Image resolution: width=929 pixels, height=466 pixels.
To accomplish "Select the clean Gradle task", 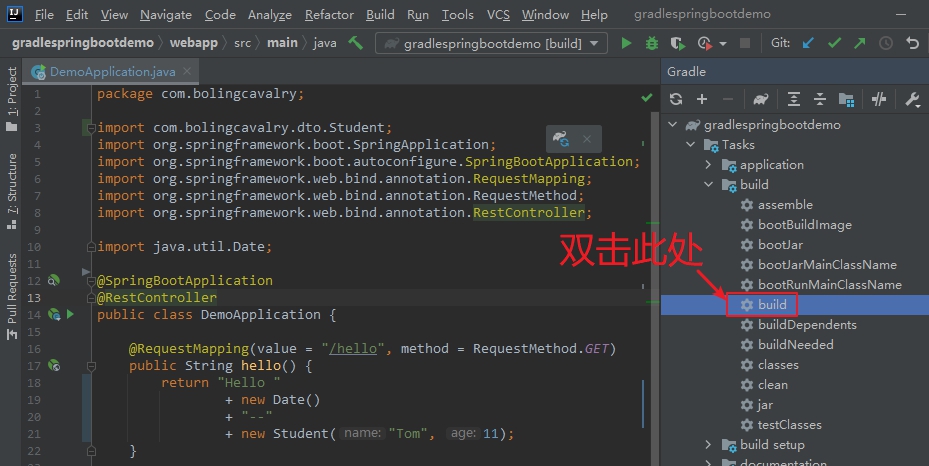I will 773,385.
